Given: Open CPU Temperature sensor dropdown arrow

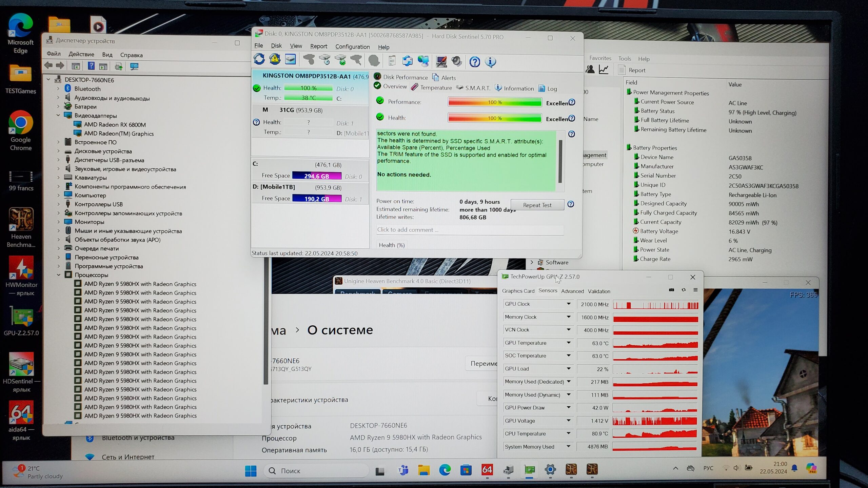Looking at the screenshot, I should click(569, 433).
